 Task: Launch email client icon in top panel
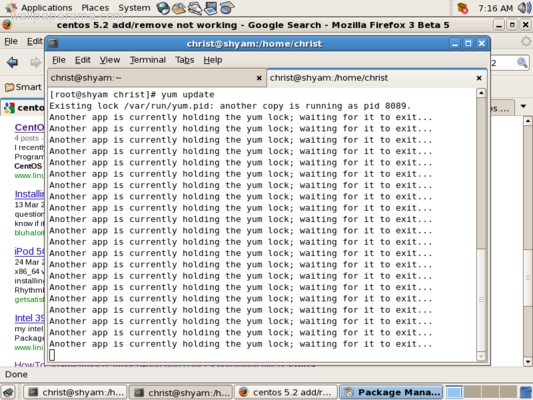179,8
